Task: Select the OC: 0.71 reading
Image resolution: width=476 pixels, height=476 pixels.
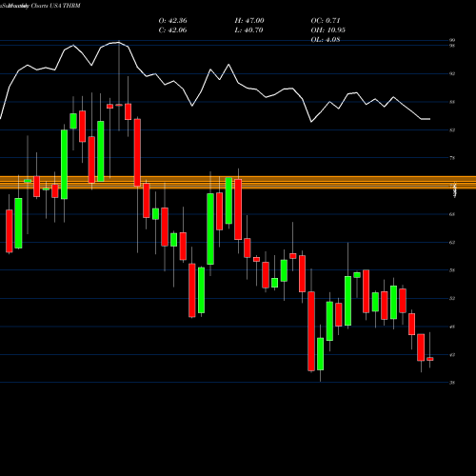Action: (x=326, y=21)
